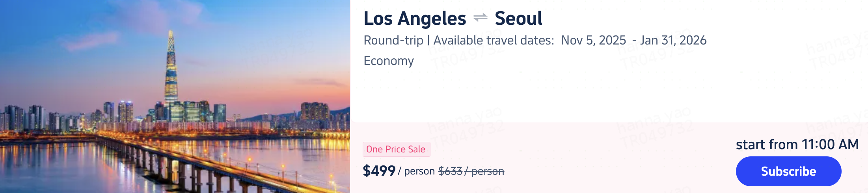Click the round-trip swap arrows icon
Viewport: 868px width, 193px height.
point(480,18)
